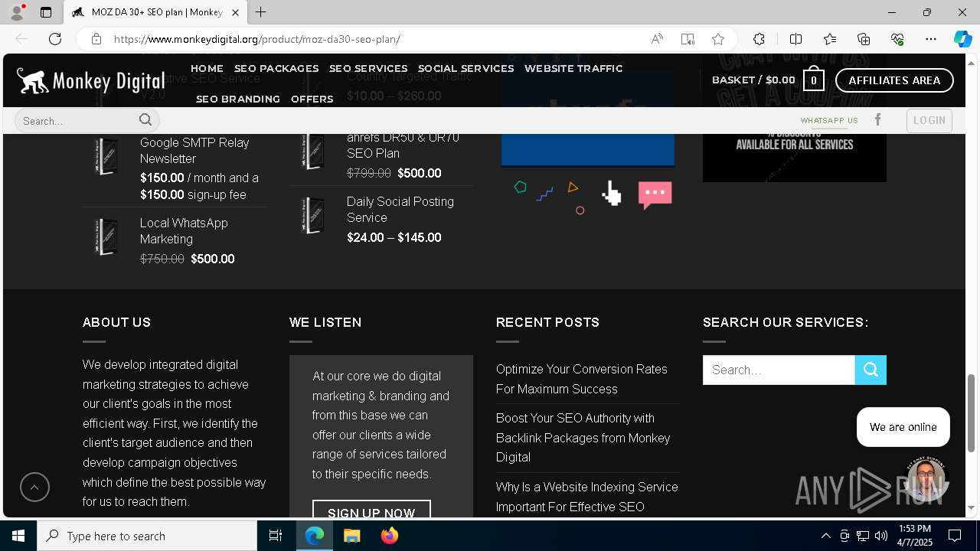Open the SOCIAL SERVICES menu

[x=465, y=68]
